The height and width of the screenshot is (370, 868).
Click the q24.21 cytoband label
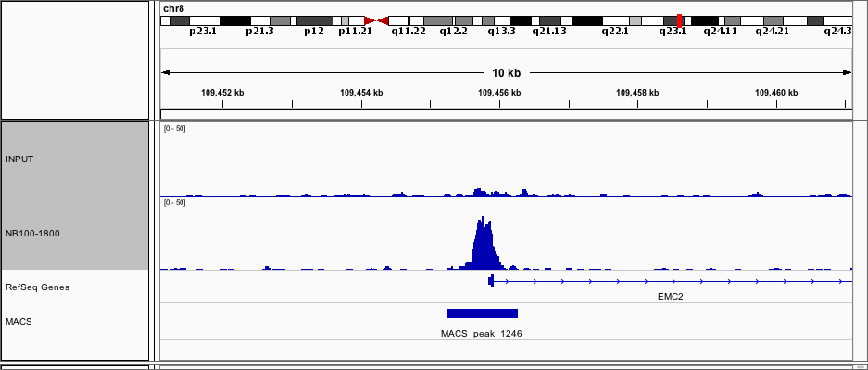coord(773,32)
